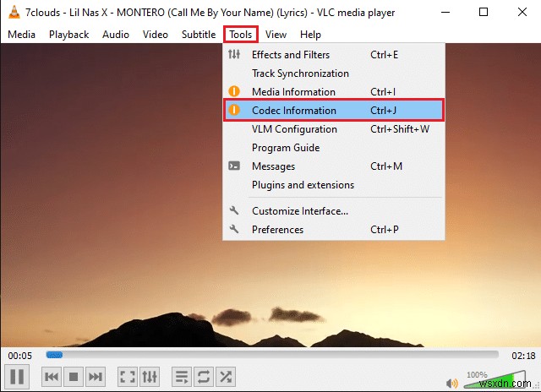The height and width of the screenshot is (392, 541).
Task: Select VLM Configuration entry
Action: point(333,129)
